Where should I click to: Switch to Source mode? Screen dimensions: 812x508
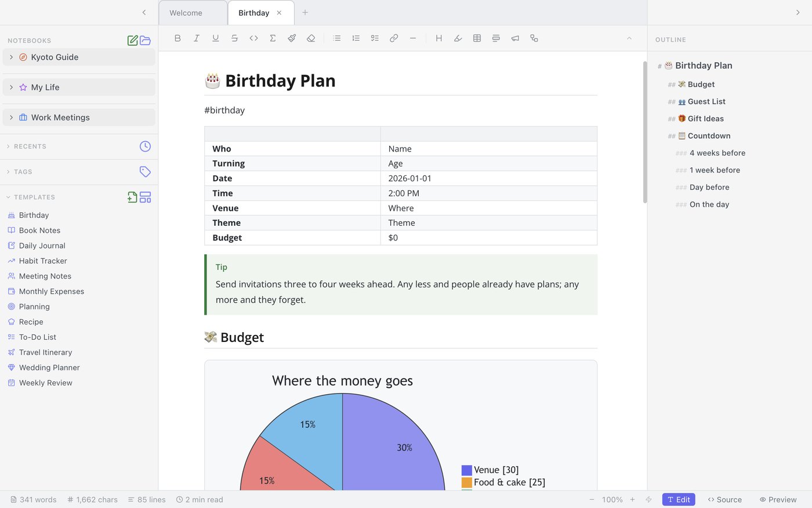tap(725, 499)
